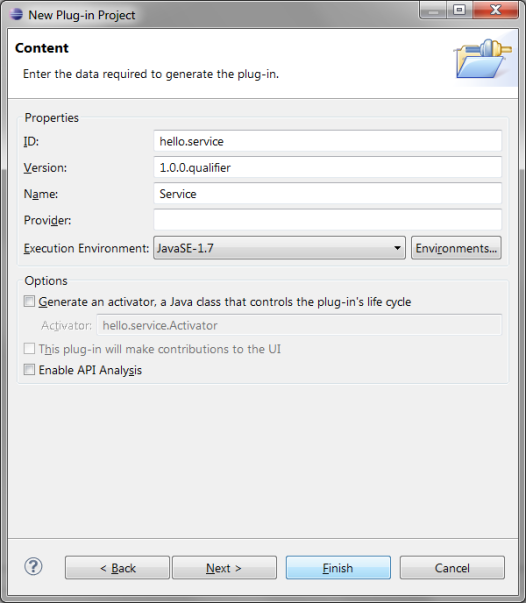Toggle plug-in UI contributions checkbox
Viewport: 526px width, 603px height.
(29, 348)
